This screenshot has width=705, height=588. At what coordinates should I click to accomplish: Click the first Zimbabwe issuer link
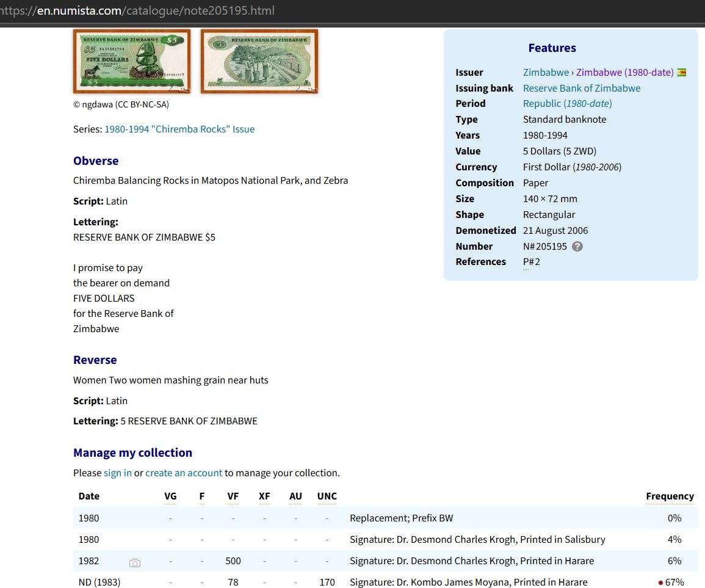click(545, 73)
